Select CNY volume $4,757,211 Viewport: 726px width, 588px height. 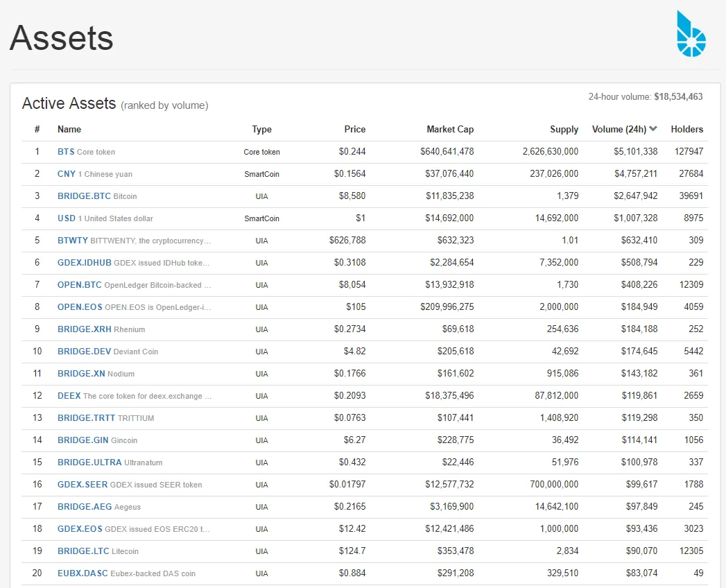[636, 173]
